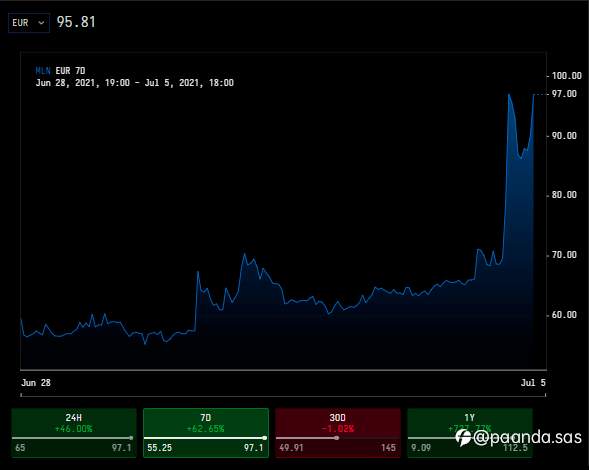Viewport: 589px width, 470px height.
Task: Click the 145 high value in 30D card
Action: 388,448
